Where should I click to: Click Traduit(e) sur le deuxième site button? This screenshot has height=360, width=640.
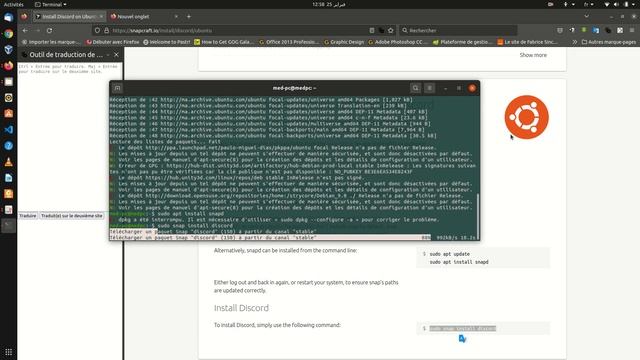72,216
